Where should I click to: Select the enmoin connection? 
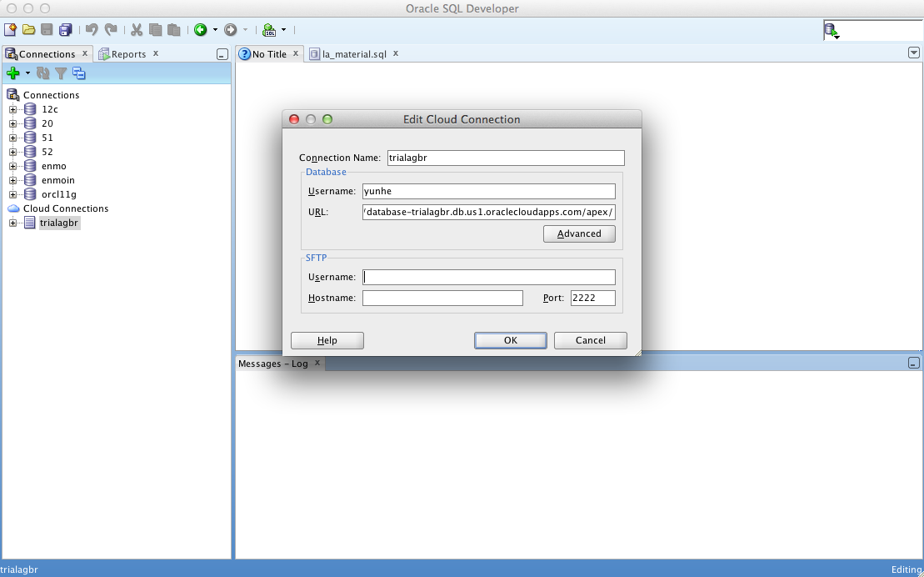(x=57, y=180)
